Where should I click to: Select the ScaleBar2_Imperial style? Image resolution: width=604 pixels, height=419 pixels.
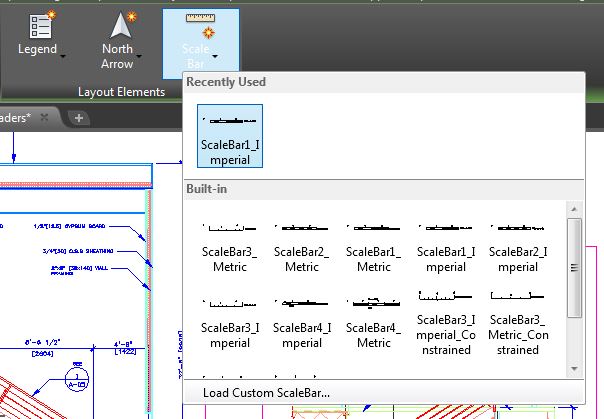tap(517, 246)
